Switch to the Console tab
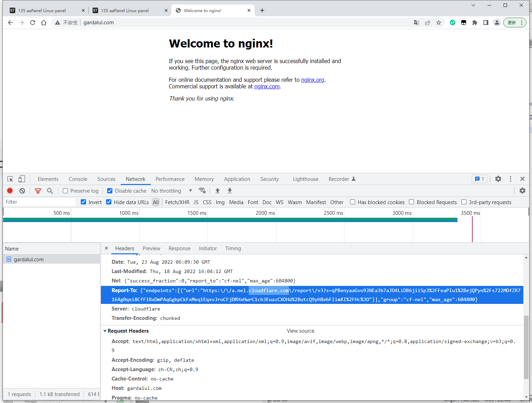 [x=78, y=179]
